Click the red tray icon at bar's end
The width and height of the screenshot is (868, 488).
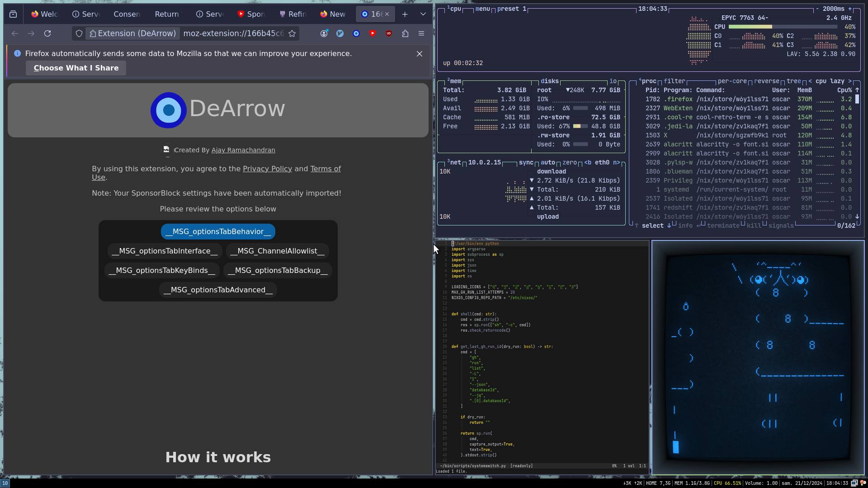click(x=863, y=483)
